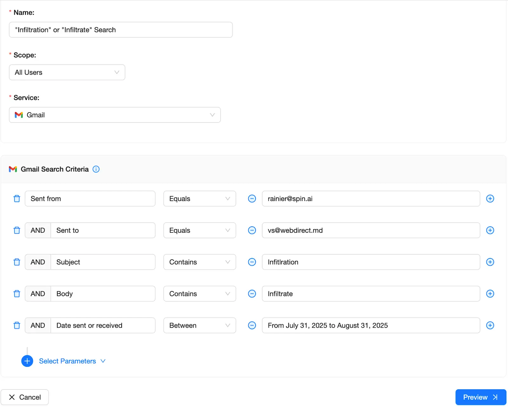
Task: Remove the rainier@spin.ai condition value
Action: tap(252, 198)
